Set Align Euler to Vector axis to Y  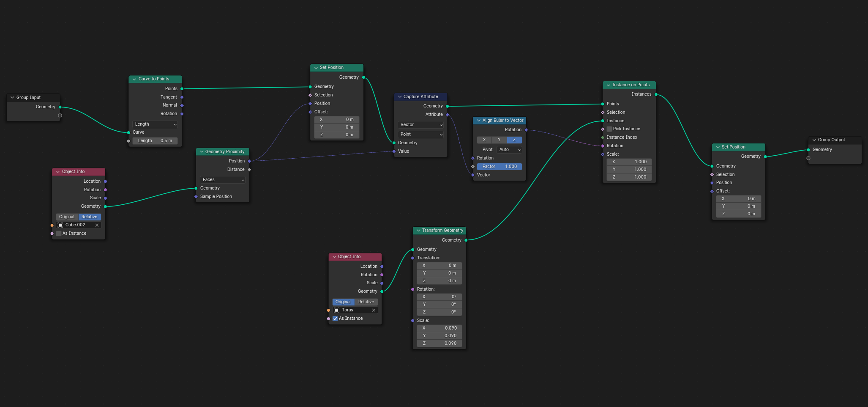pos(499,140)
